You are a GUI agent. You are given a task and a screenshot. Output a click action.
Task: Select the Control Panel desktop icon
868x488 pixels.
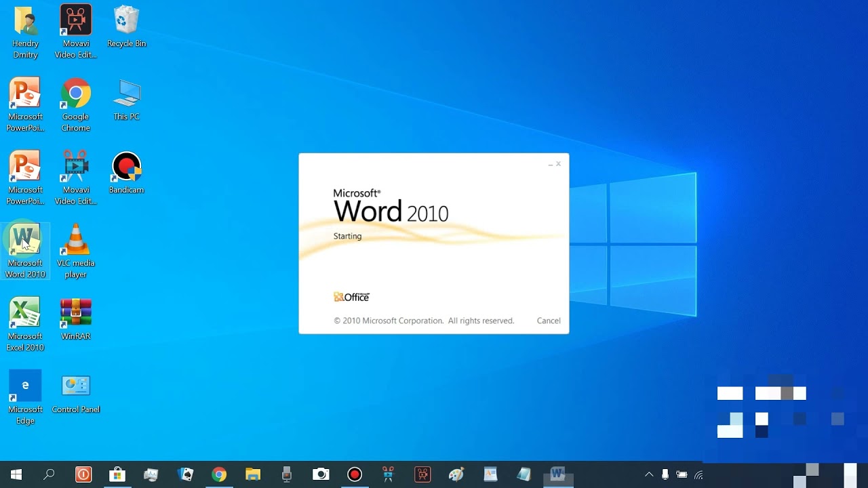76,393
